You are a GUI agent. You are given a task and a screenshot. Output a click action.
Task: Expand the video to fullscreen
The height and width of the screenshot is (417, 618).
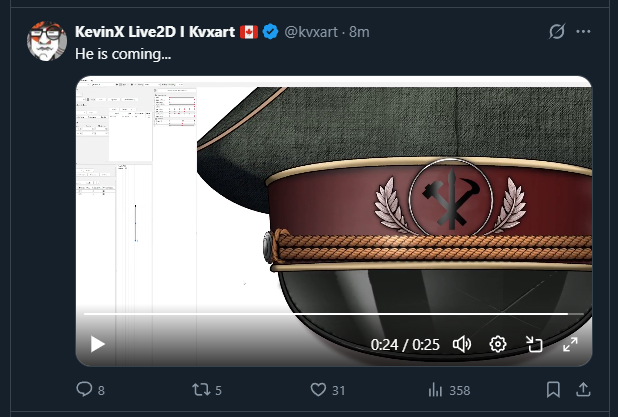tap(570, 344)
